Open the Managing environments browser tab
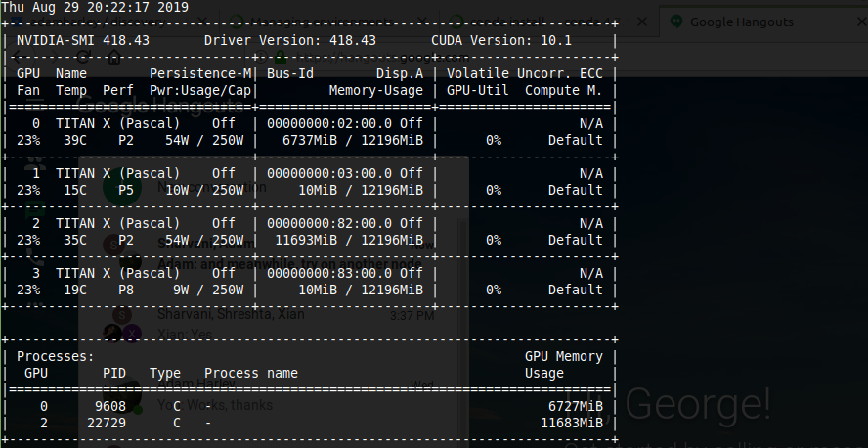This screenshot has height=448, width=868. [x=326, y=22]
